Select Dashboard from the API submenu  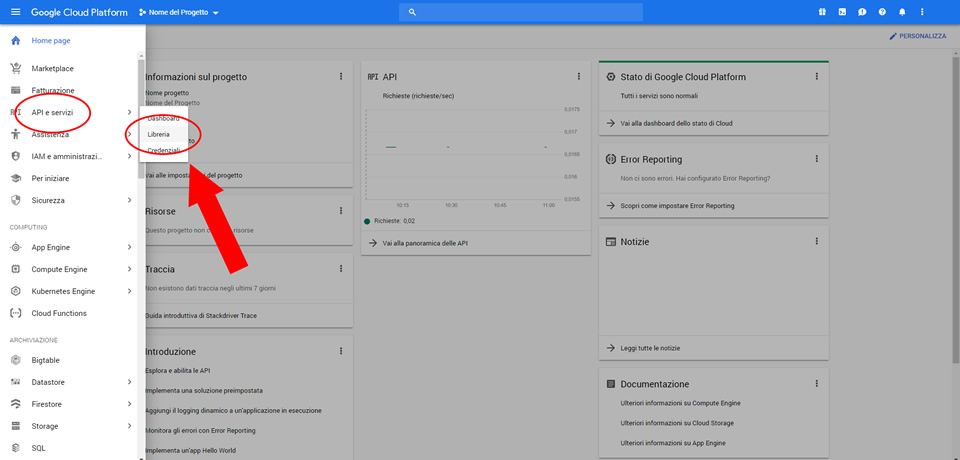coord(164,118)
